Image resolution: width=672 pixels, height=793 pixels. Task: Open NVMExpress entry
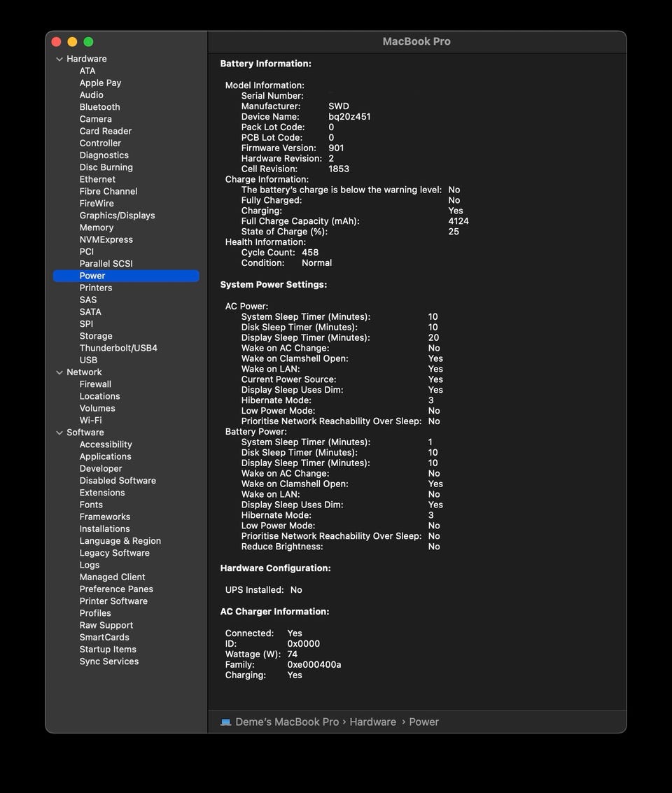pyautogui.click(x=106, y=240)
